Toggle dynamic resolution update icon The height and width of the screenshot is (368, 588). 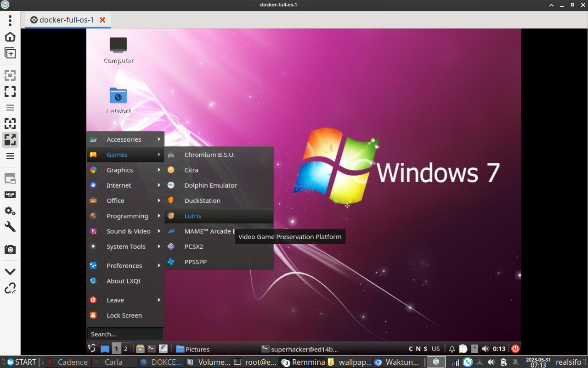(10, 124)
